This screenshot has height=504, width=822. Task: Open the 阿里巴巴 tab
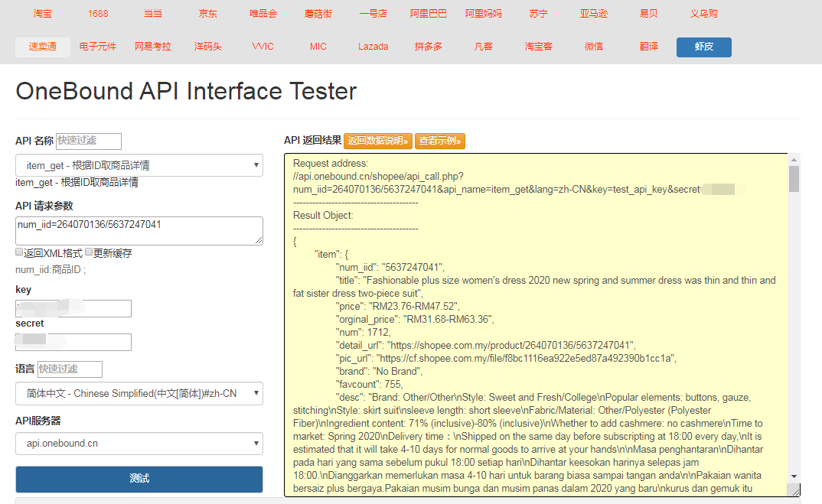click(428, 14)
